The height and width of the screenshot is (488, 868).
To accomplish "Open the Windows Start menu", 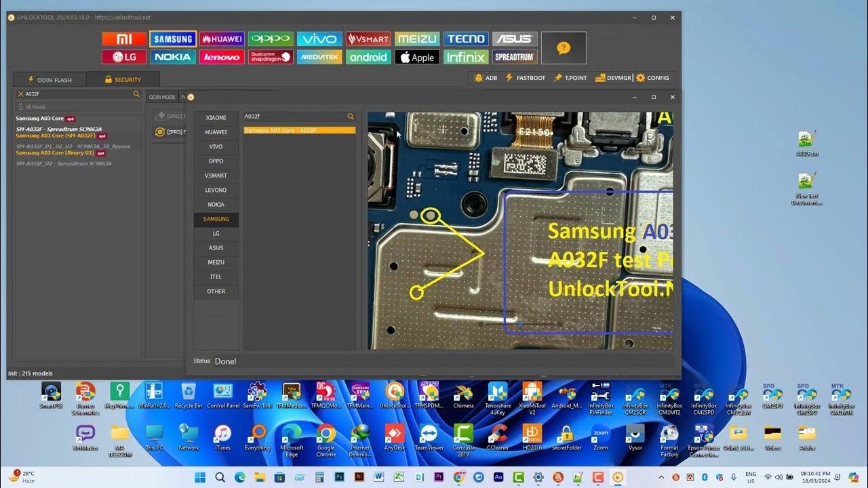I will tap(200, 477).
